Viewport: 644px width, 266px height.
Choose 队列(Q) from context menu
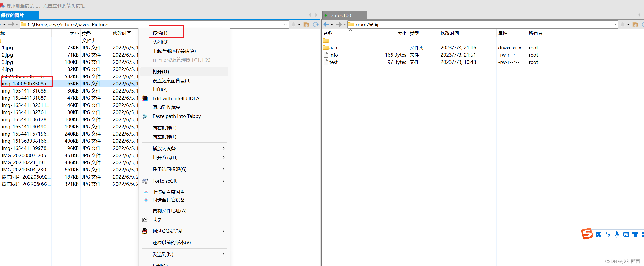click(x=184, y=42)
